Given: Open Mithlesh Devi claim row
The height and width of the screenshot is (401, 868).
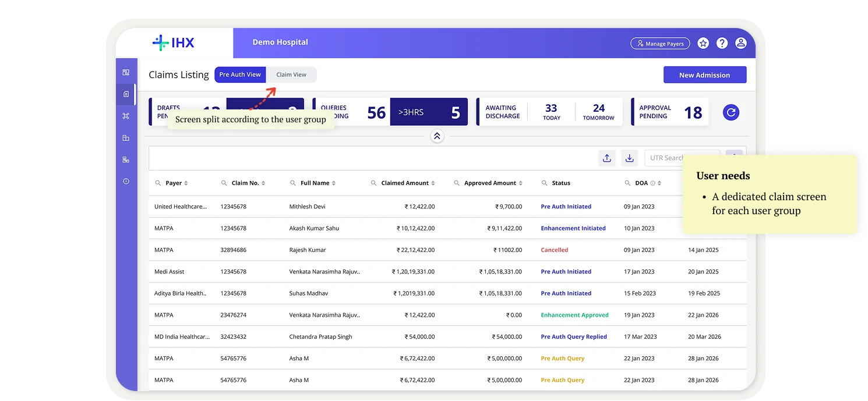Looking at the screenshot, I should click(447, 207).
